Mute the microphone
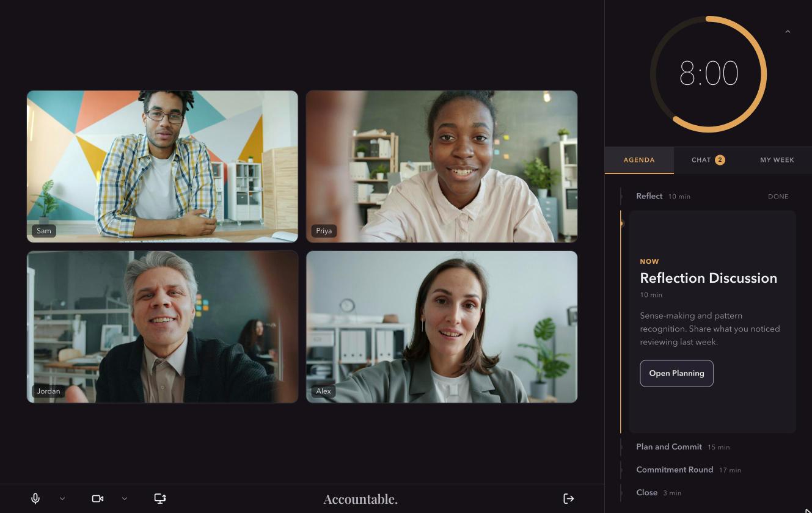 35,498
